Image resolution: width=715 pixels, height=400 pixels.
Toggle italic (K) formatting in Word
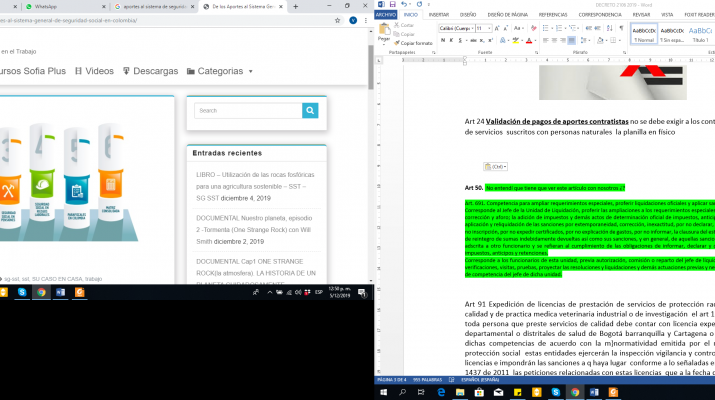click(x=453, y=42)
